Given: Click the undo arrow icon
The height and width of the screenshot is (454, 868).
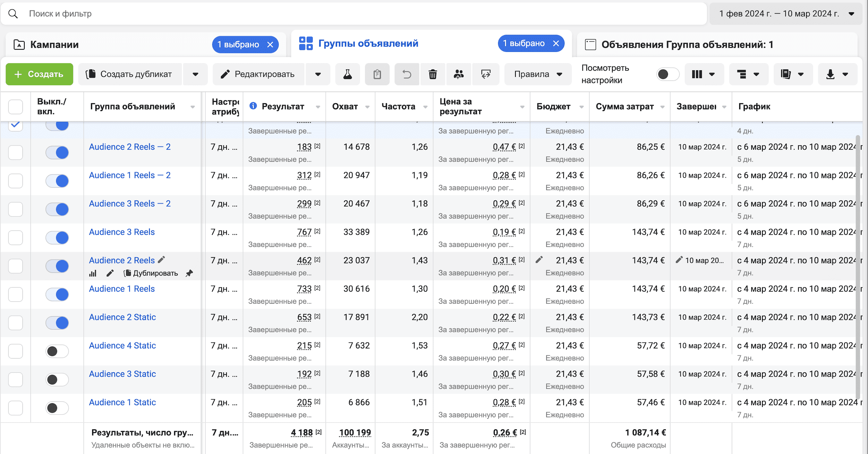Looking at the screenshot, I should [407, 74].
